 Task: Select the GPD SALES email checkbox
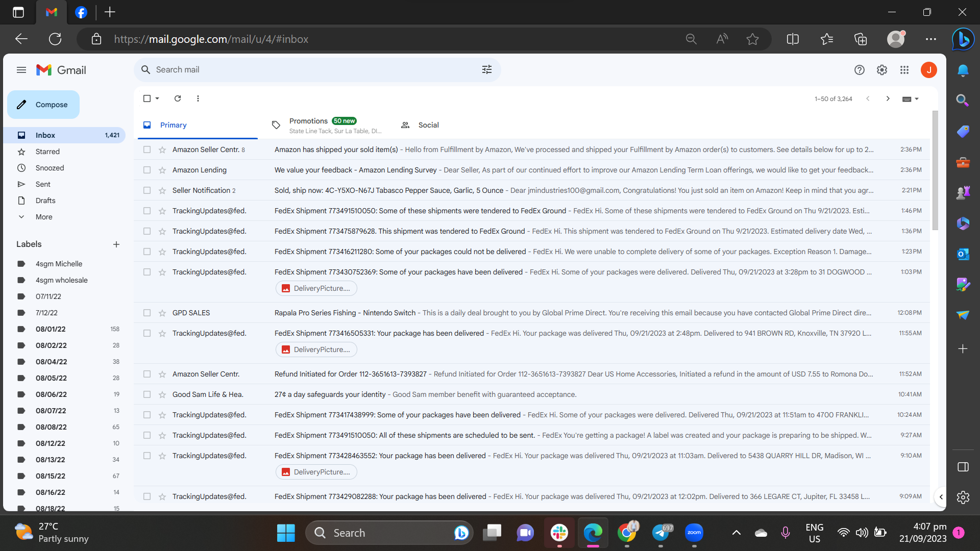(x=147, y=313)
